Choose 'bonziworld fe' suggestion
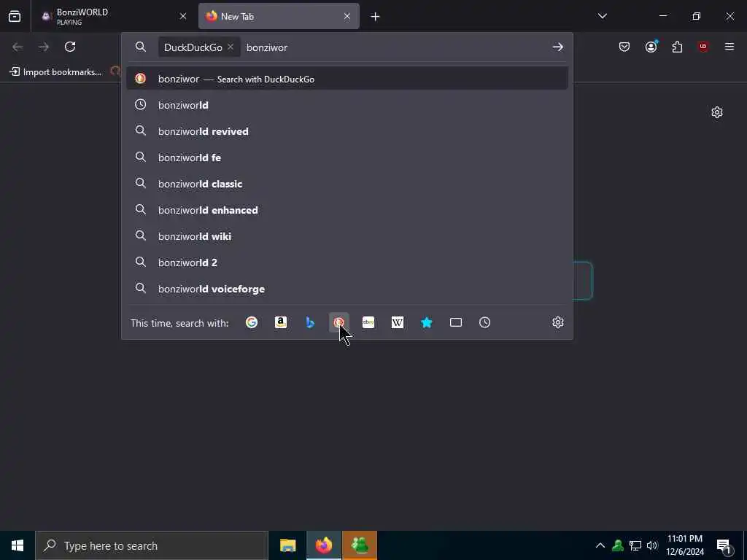747x560 pixels. (347, 157)
